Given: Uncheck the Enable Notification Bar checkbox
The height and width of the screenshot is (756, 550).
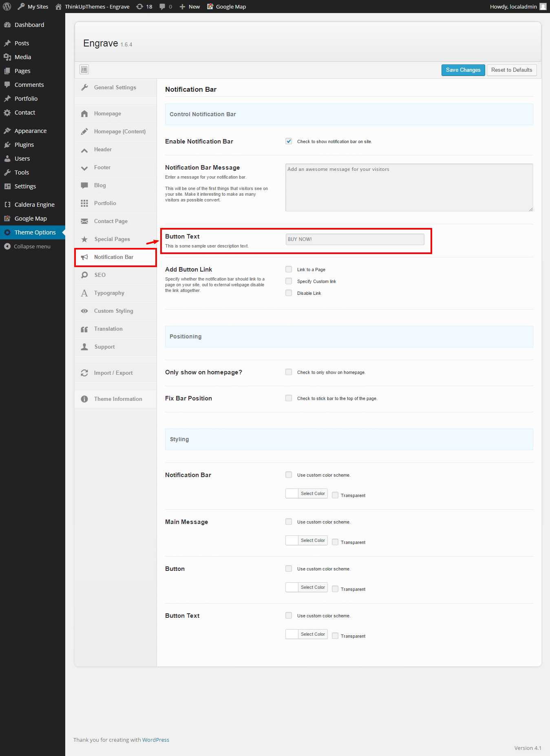Looking at the screenshot, I should point(289,141).
